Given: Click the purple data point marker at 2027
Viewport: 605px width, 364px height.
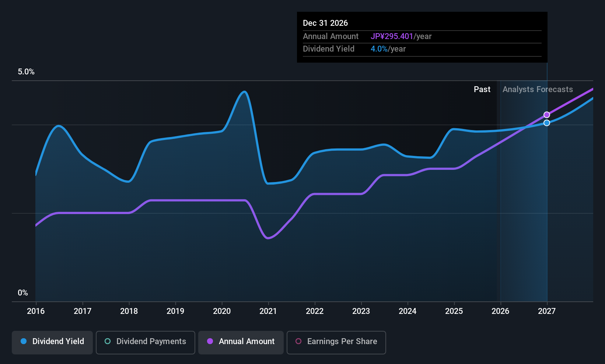Looking at the screenshot, I should coord(547,115).
